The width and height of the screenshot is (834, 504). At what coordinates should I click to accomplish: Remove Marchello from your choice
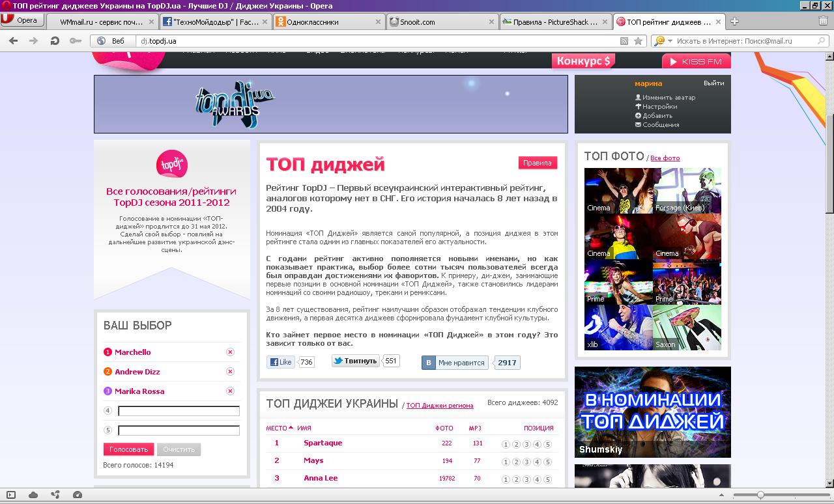tap(230, 352)
